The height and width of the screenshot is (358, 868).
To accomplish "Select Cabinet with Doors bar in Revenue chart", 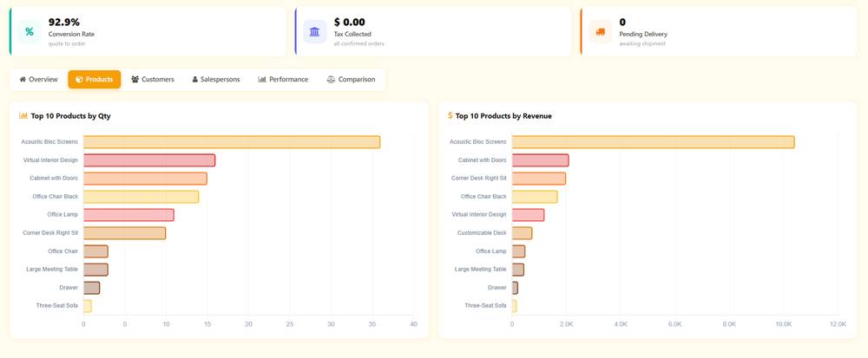I will coord(540,160).
